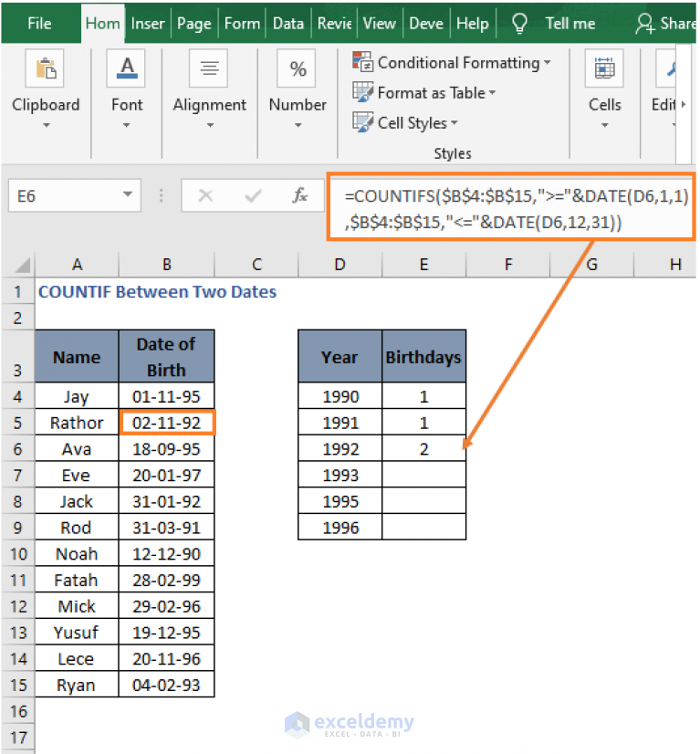
Task: Open the File tab
Action: tap(39, 23)
